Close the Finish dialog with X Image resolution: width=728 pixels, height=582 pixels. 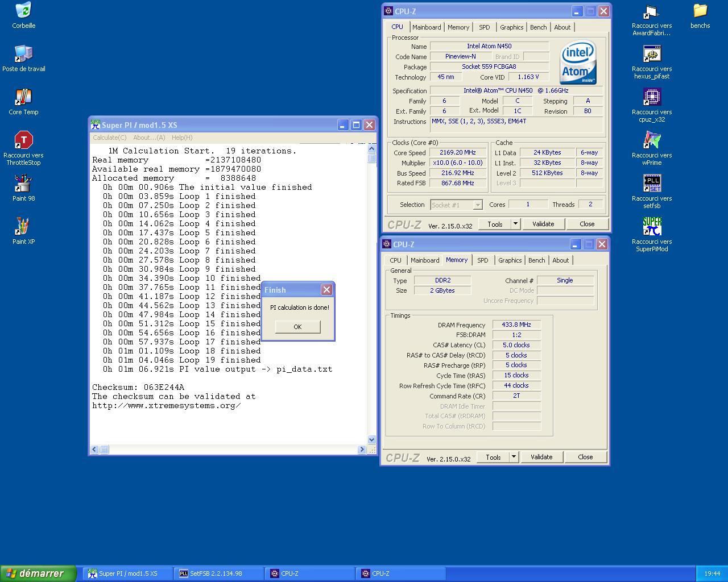[x=326, y=290]
